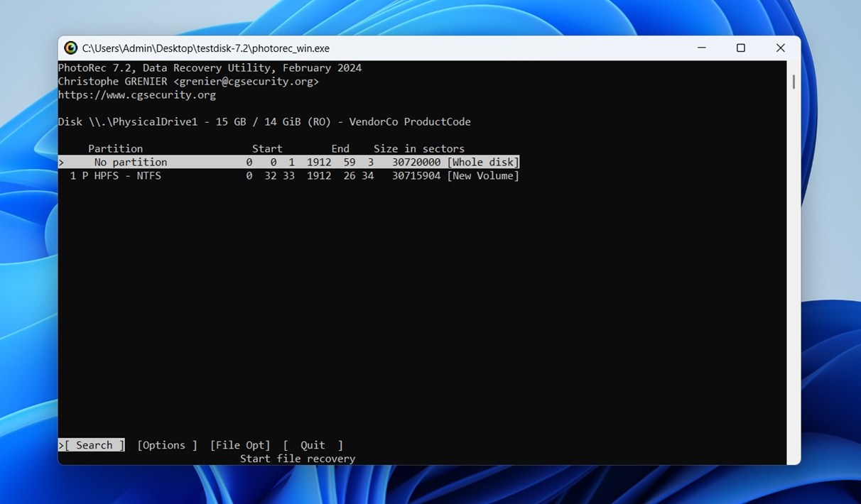Click the cgsecurity.org website URL
Screen dimensions: 861x504
(x=137, y=94)
